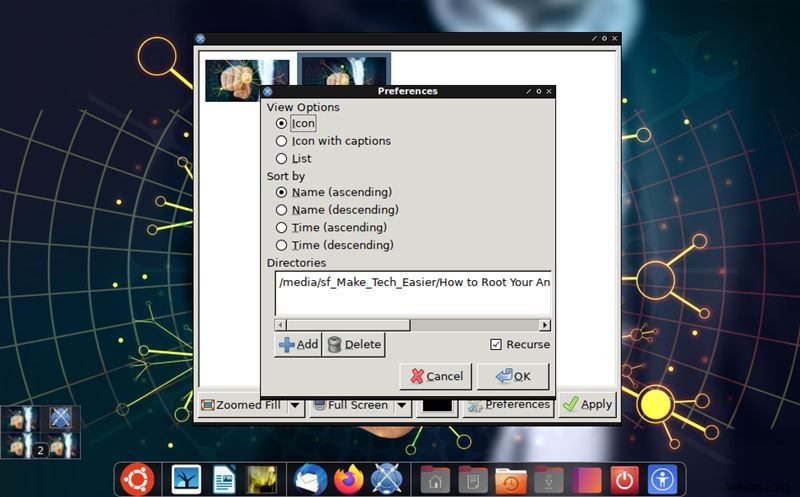Launch Thunderbird mail from the dock
The width and height of the screenshot is (800, 497).
310,480
